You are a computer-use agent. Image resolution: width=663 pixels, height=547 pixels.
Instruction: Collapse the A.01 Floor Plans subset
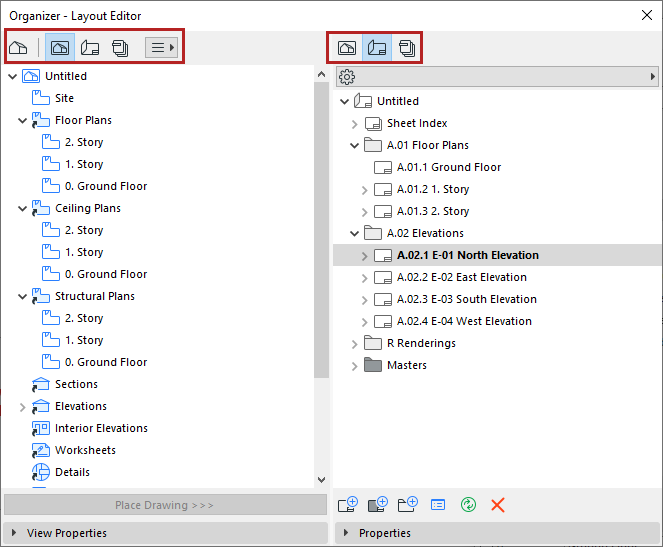click(354, 146)
